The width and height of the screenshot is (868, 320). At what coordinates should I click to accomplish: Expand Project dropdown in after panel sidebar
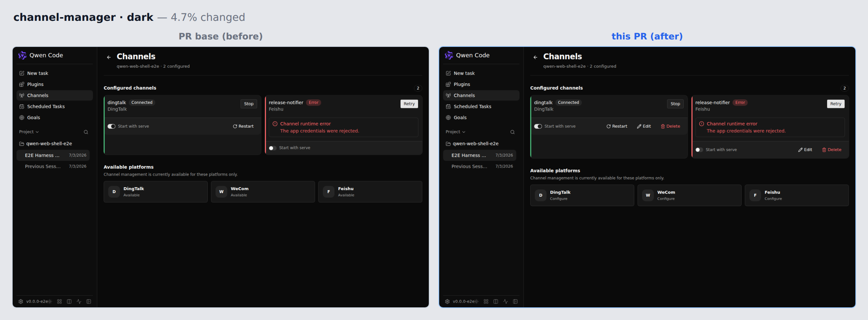click(x=456, y=132)
